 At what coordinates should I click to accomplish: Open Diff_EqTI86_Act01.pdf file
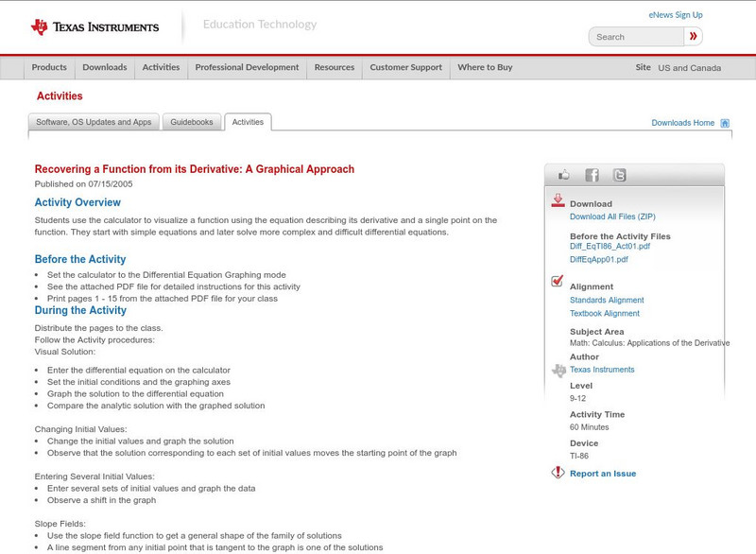[610, 247]
